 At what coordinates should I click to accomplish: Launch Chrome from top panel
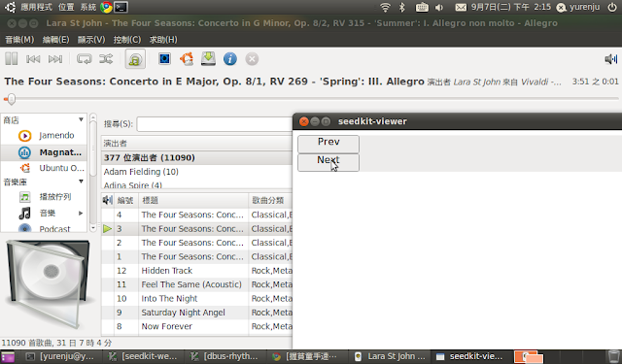tap(106, 7)
